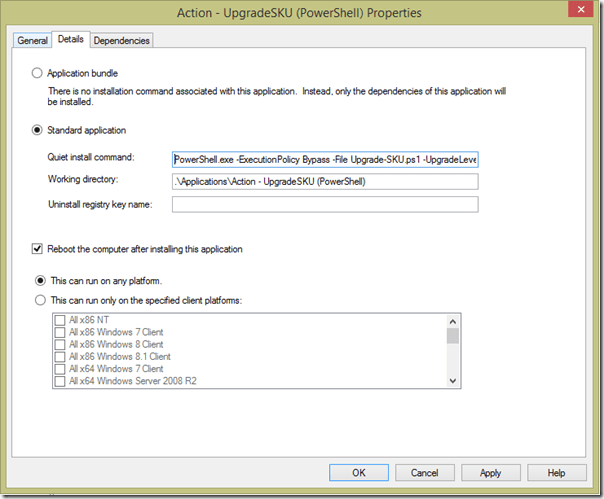Click the Cancel button
Screen dimensions: 604x499
(424, 472)
